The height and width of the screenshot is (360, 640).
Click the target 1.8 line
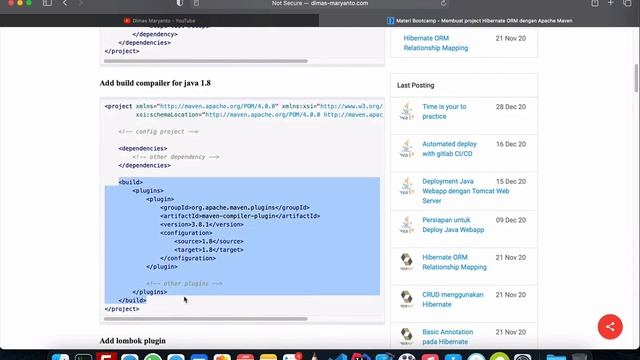pyautogui.click(x=209, y=250)
